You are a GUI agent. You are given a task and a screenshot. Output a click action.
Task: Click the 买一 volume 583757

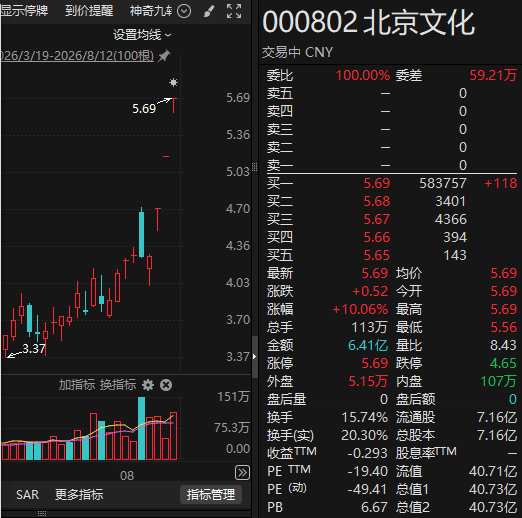(443, 183)
